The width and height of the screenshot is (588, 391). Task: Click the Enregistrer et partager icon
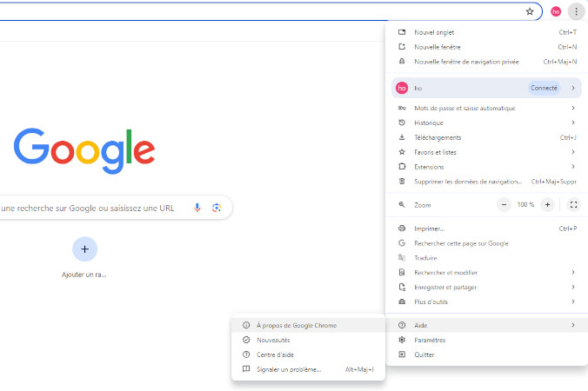click(402, 287)
